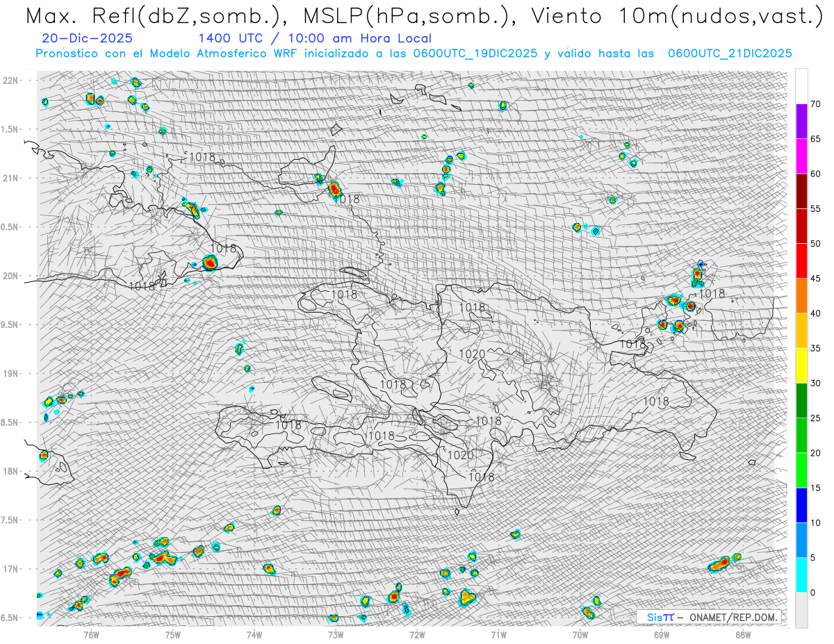Viewport: 834px width, 644px height.
Task: Click the colorbar value 35
Action: pyautogui.click(x=815, y=348)
